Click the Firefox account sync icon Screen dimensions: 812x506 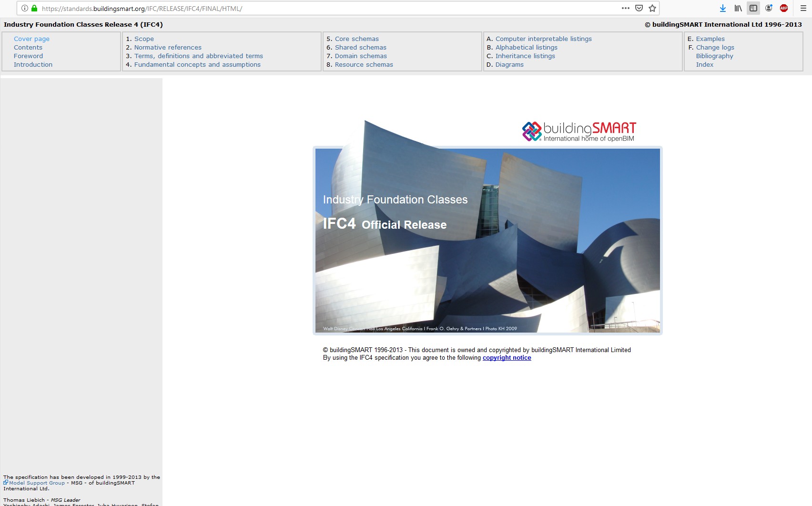pos(769,8)
